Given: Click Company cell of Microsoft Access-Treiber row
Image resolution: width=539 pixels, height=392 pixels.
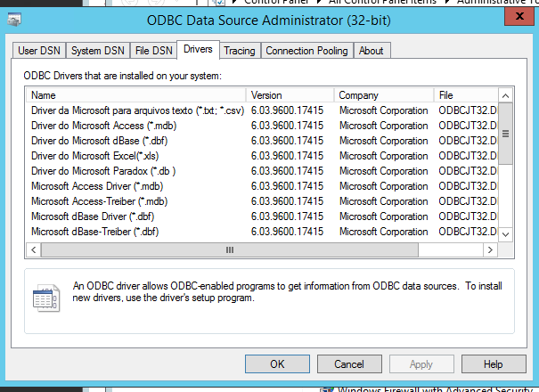Looking at the screenshot, I should point(384,201).
